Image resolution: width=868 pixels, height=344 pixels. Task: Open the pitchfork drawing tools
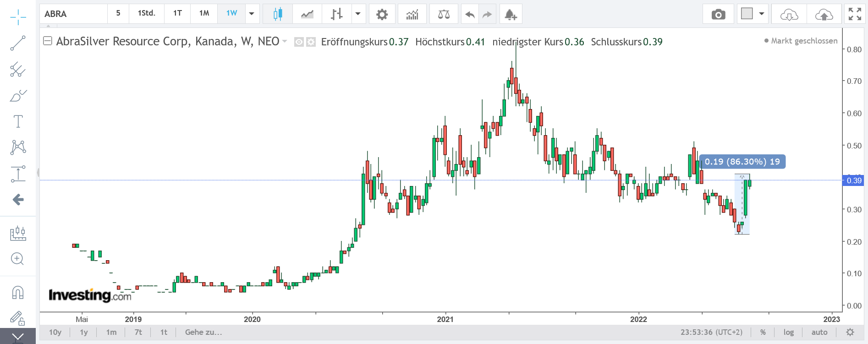point(18,70)
